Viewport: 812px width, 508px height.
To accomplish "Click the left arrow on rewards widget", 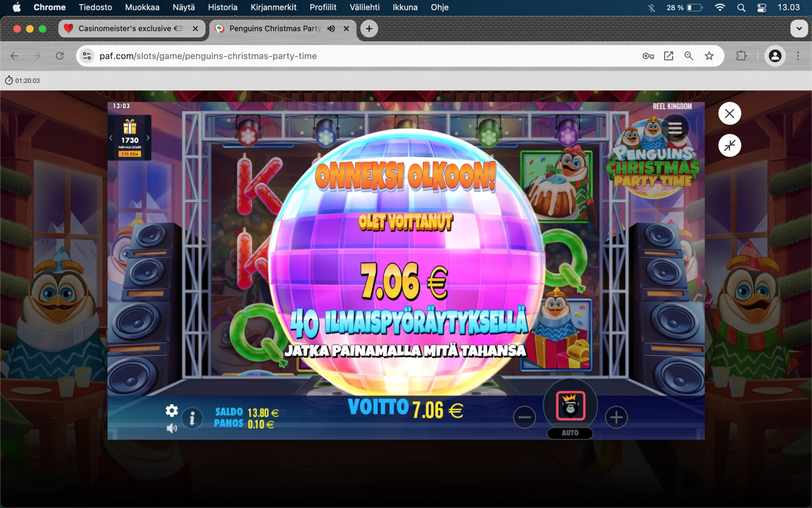I will click(111, 138).
